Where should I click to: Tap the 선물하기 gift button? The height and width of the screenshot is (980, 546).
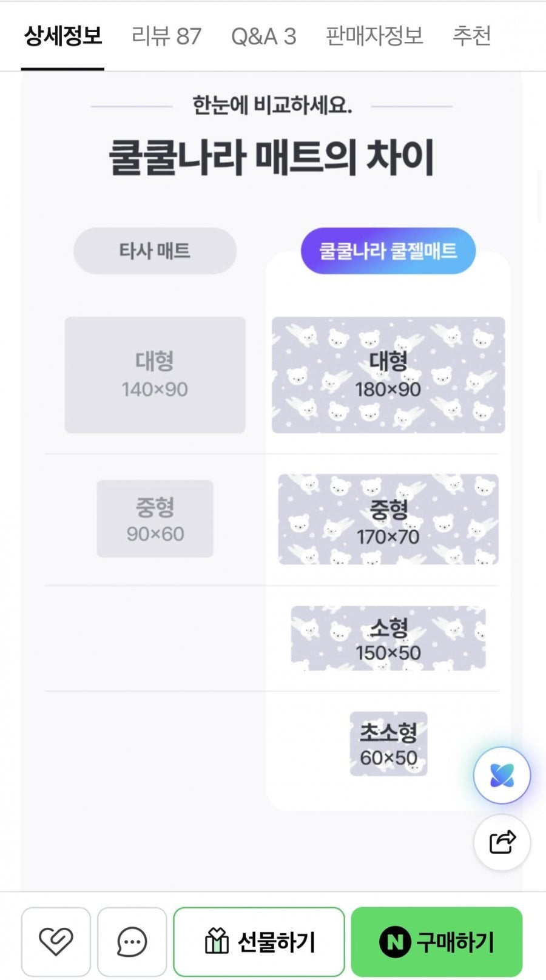point(259,942)
